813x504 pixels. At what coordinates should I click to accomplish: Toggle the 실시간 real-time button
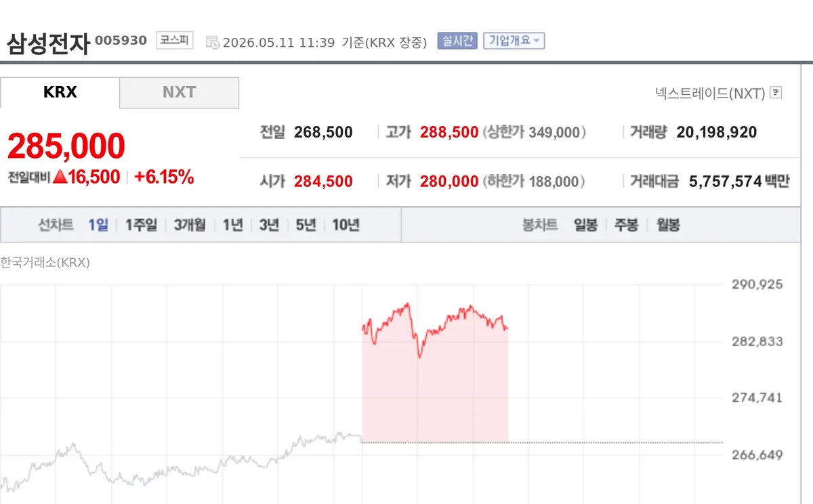(x=457, y=41)
